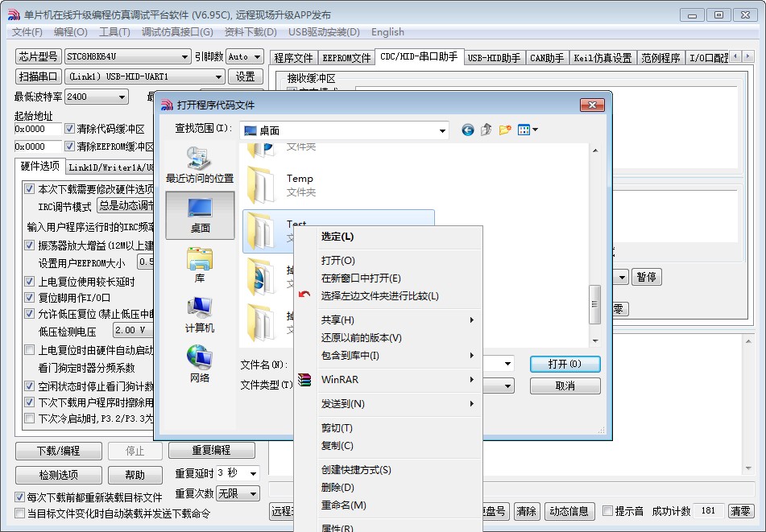Click the WinRAR icon in context menu
Viewport: 766px width, 532px height.
(304, 380)
